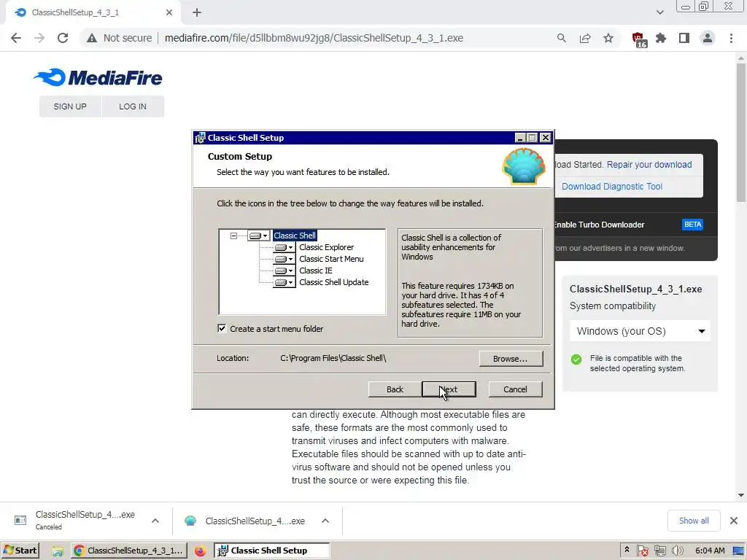
Task: Open the Download Diagnostic Tool link
Action: (612, 187)
